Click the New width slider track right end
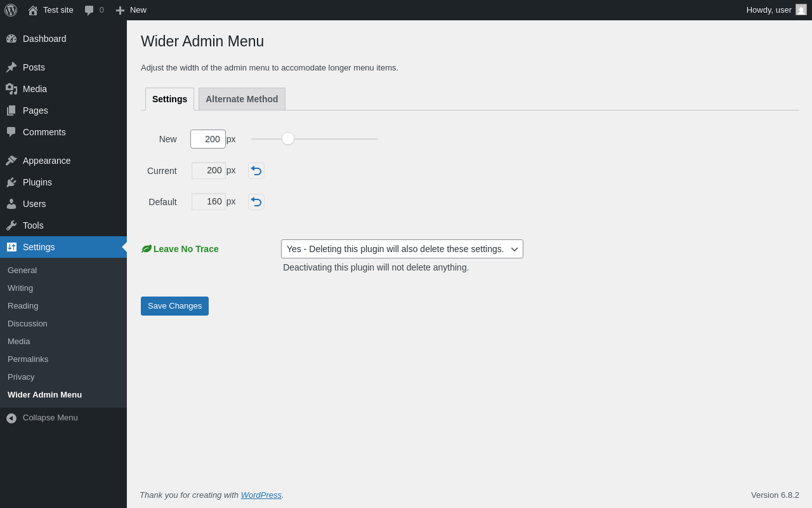Viewport: 812px width, 508px height. [376, 139]
